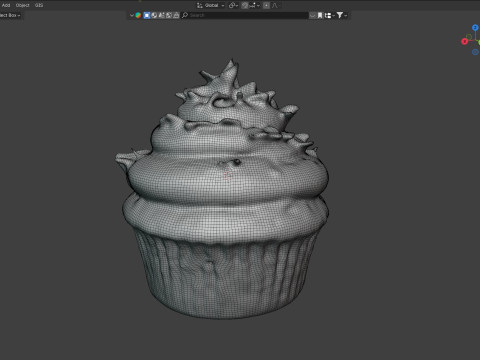Open the display mode dropdown
This screenshot has width=480, height=360.
tap(329, 15)
